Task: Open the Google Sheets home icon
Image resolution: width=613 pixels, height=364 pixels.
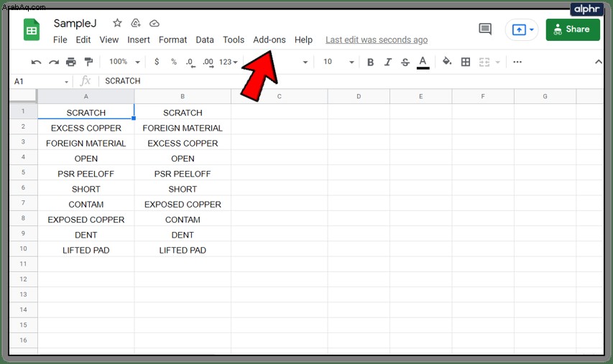Action: point(32,29)
